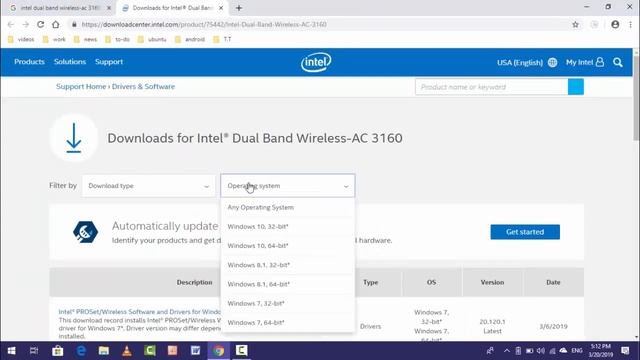Viewport: 640px width, 360px height.
Task: Choose Windows 8.1, 32-bit option
Action: pos(288,265)
